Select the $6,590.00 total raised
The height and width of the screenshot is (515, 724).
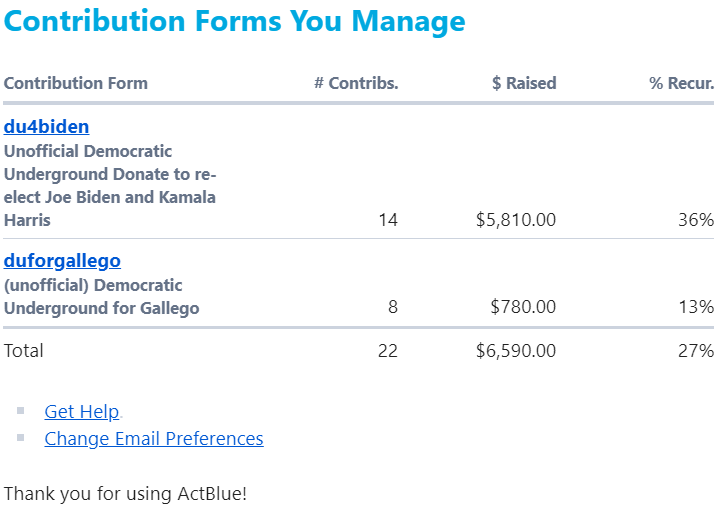[x=516, y=351]
